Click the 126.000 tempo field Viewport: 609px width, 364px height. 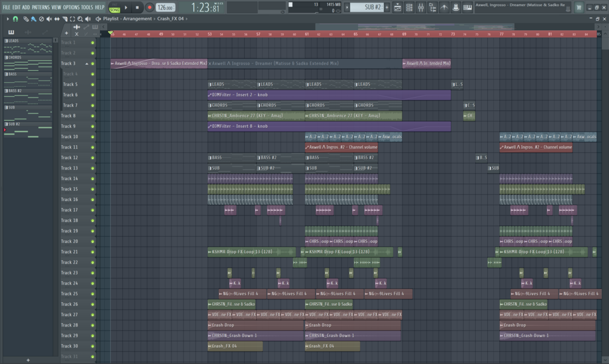(x=165, y=7)
